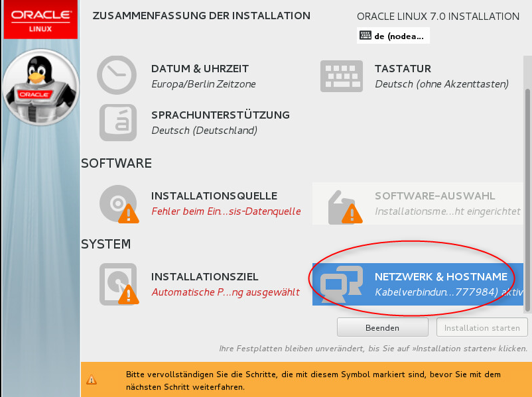
Task: Click the keyboard layout icon beside 'de (nodea...'
Action: click(x=366, y=35)
